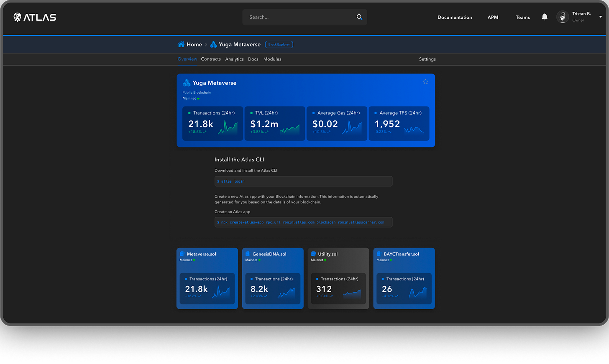This screenshot has height=364, width=609.
Task: Click the 8.2k transactions value
Action: point(259,289)
